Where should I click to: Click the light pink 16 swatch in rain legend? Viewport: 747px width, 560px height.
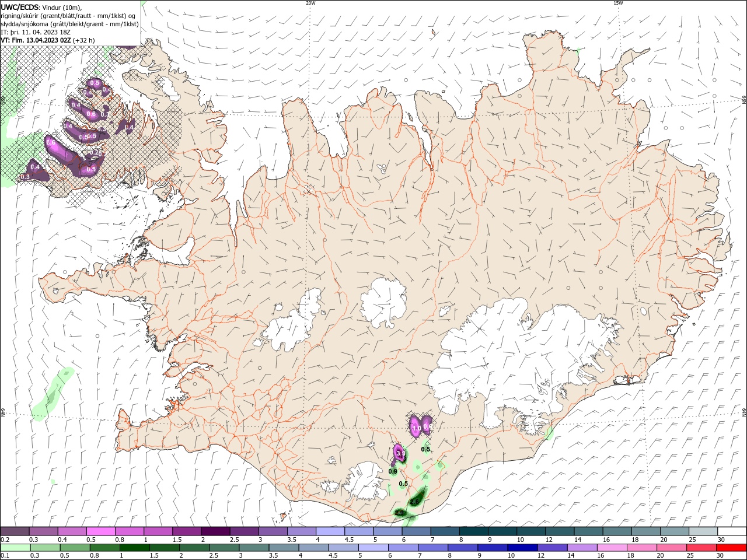613,548
